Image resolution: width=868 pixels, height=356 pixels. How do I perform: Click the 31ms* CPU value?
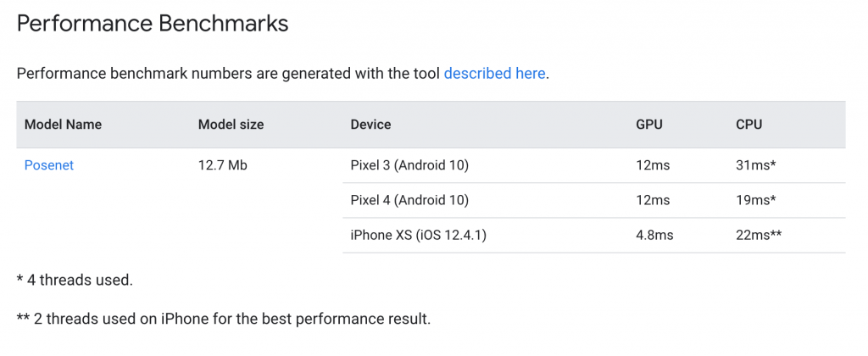(756, 165)
